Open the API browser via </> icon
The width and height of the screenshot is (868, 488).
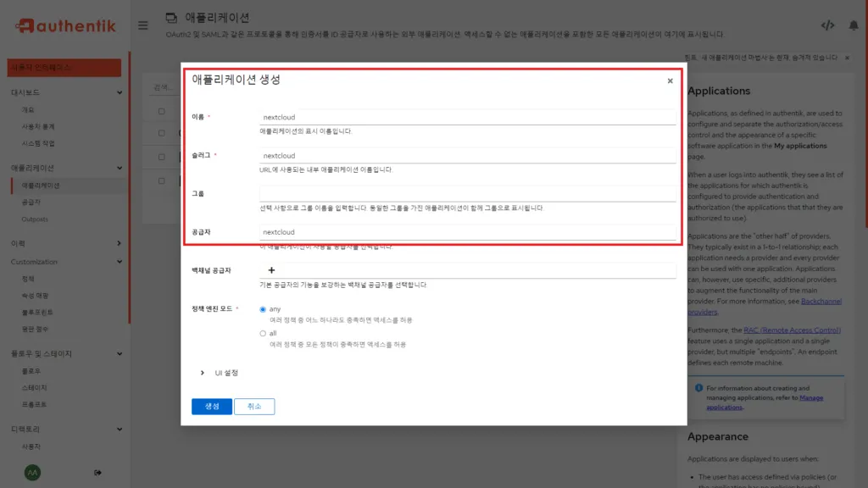tap(828, 25)
